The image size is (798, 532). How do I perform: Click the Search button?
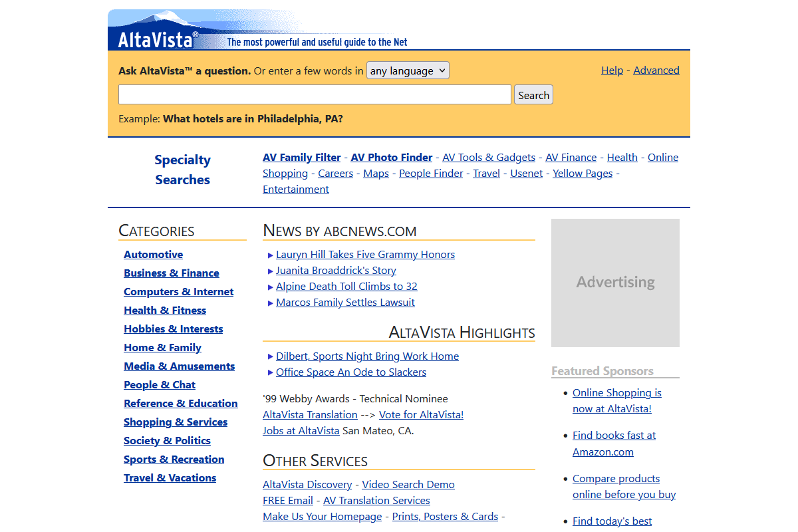click(x=533, y=94)
